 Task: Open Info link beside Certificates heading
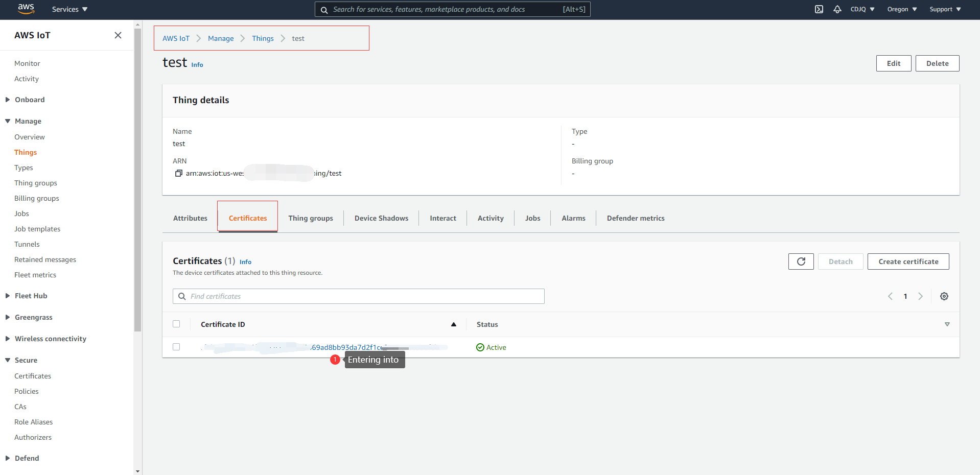tap(245, 262)
